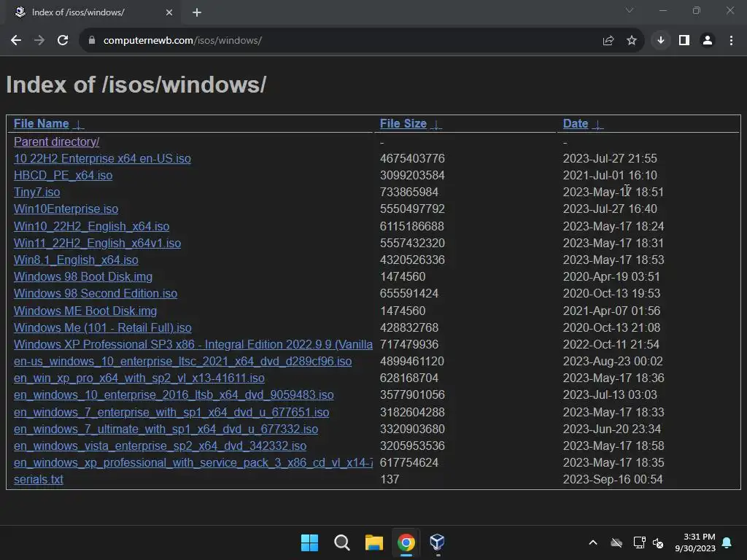This screenshot has height=560, width=747.
Task: Toggle Chrome side panel
Action: [684, 41]
